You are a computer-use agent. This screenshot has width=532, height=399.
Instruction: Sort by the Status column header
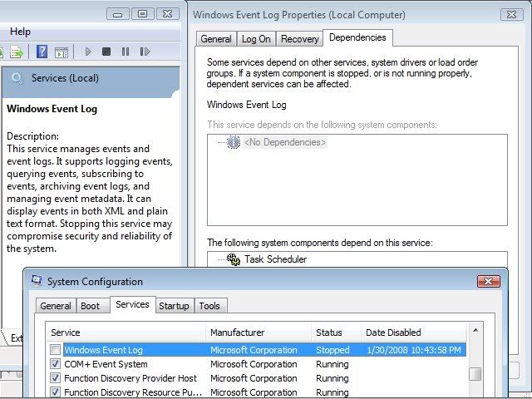336,332
